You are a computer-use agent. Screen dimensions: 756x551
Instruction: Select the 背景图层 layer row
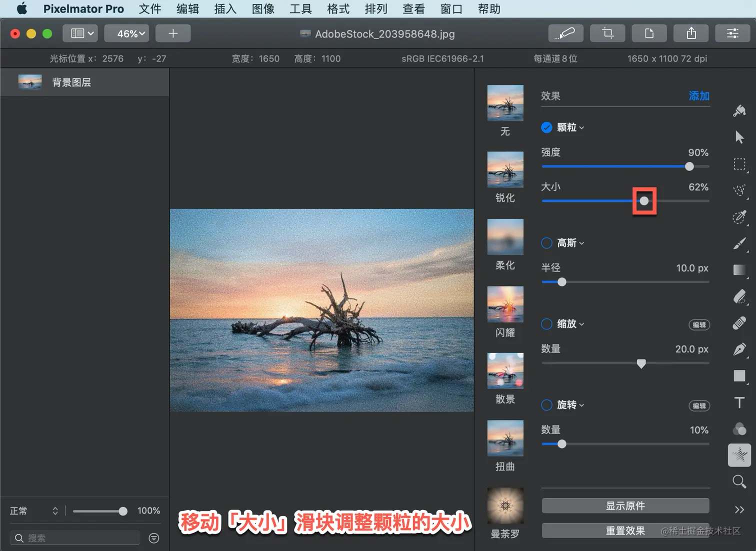85,82
